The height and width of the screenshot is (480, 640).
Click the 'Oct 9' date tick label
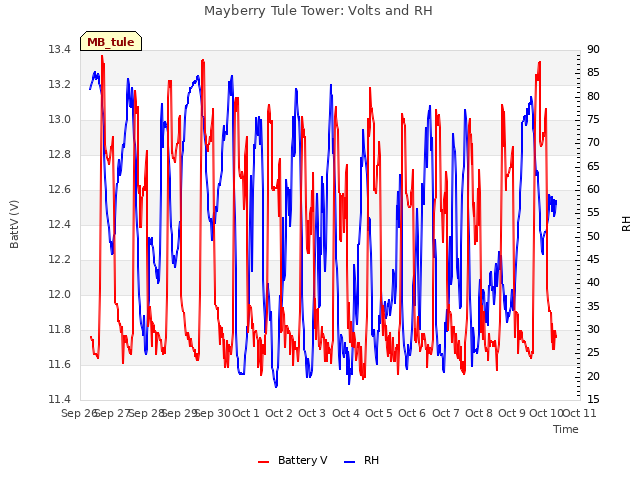[x=512, y=414]
